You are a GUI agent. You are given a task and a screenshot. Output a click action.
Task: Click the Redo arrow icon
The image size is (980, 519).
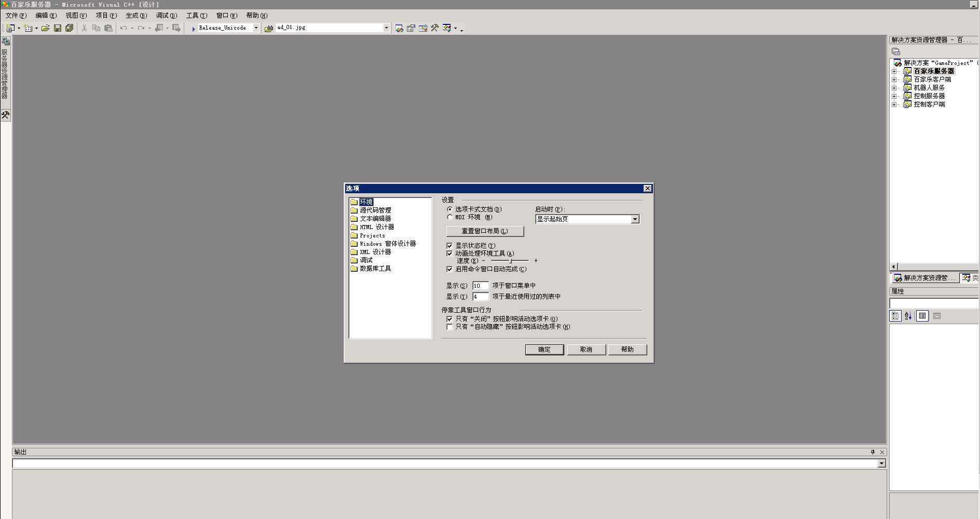click(x=141, y=28)
